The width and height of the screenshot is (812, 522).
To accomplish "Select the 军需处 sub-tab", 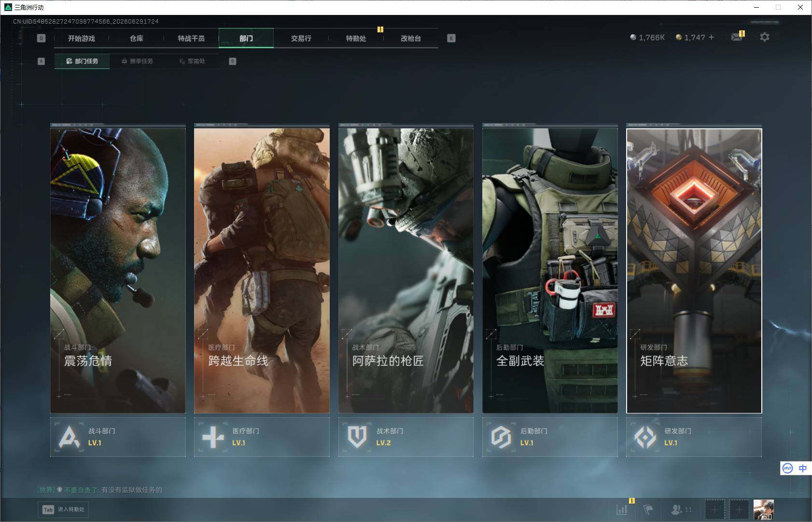I will (x=192, y=61).
